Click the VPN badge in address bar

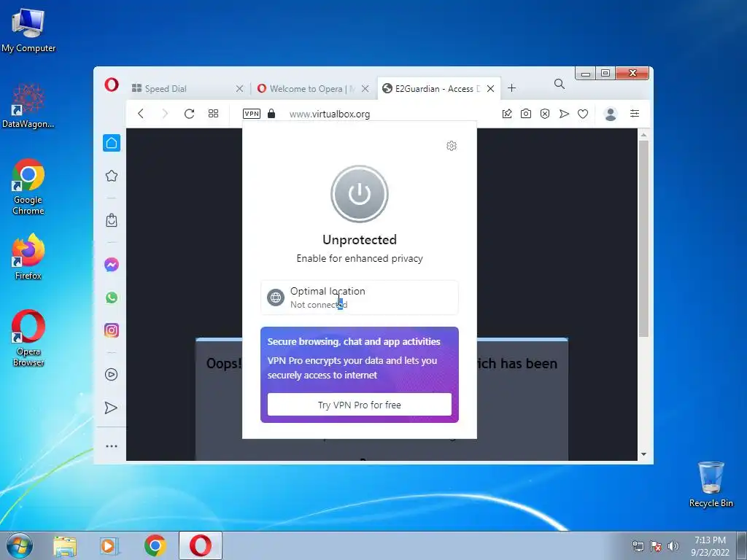coord(252,114)
